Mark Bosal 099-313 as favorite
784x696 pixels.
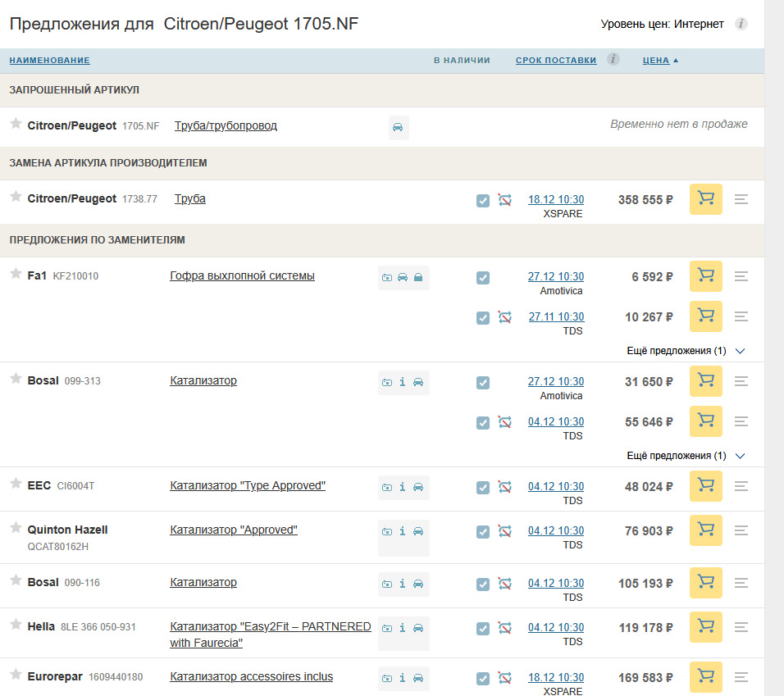click(16, 378)
